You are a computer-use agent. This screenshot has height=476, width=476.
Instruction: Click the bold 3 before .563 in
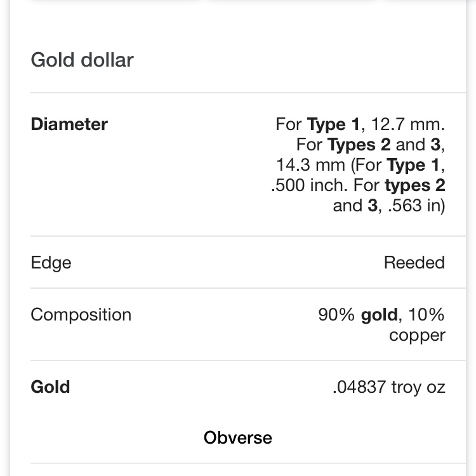click(373, 206)
